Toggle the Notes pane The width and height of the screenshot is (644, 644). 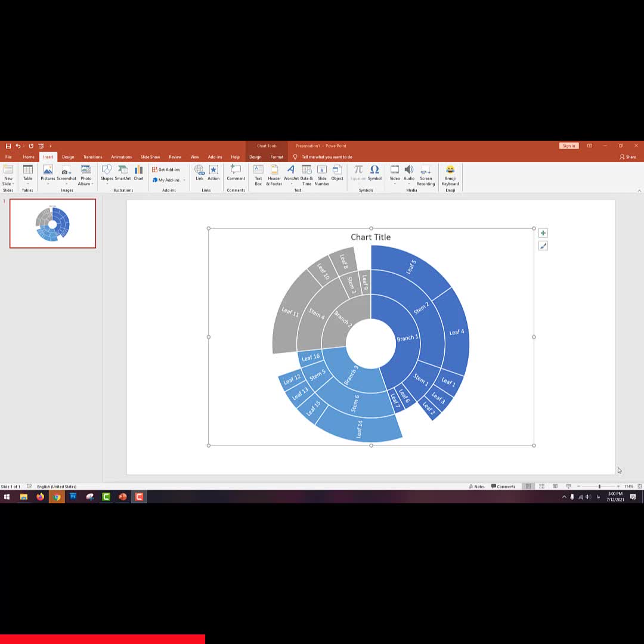(x=476, y=487)
